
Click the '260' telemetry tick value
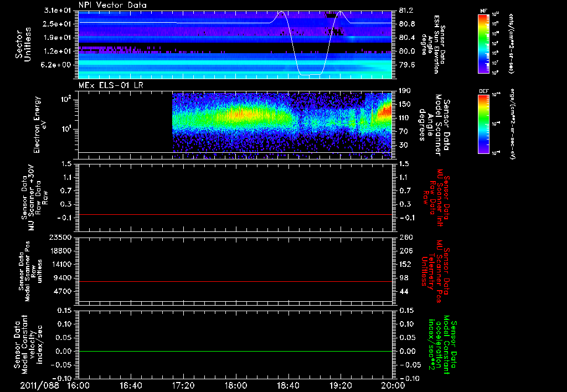406,238
